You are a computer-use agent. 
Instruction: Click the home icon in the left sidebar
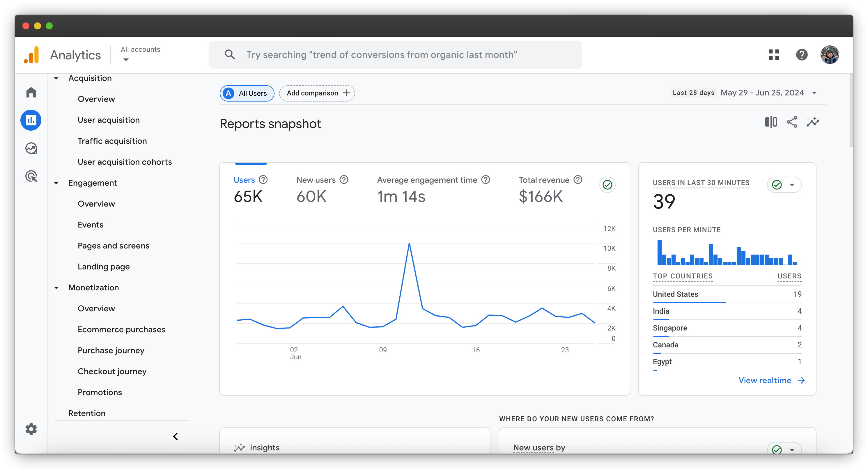[32, 93]
